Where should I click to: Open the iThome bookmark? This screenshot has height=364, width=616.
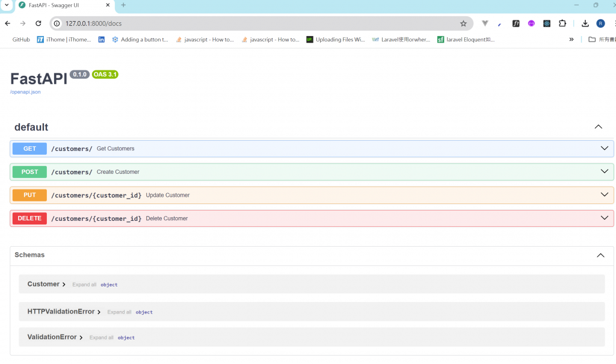(x=64, y=39)
